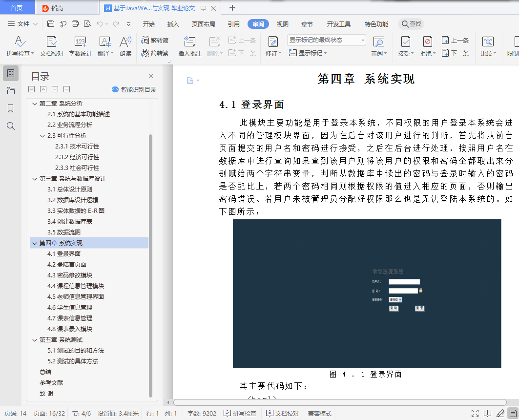The height and width of the screenshot is (420, 519).
Task: Open 特色功能 ribbon tab
Action: click(x=376, y=24)
